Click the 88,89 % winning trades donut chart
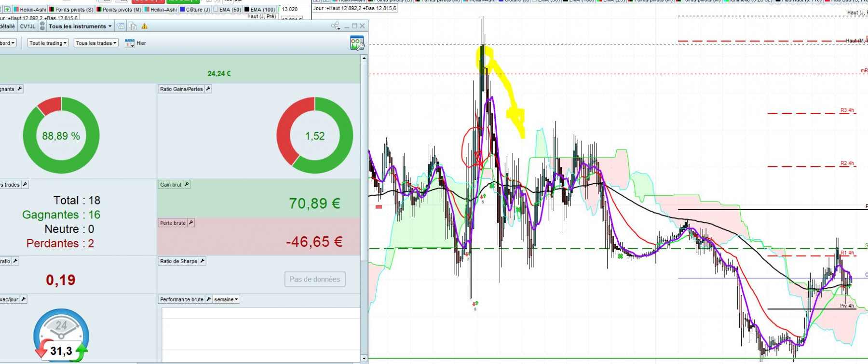This screenshot has height=364, width=868. pyautogui.click(x=61, y=135)
